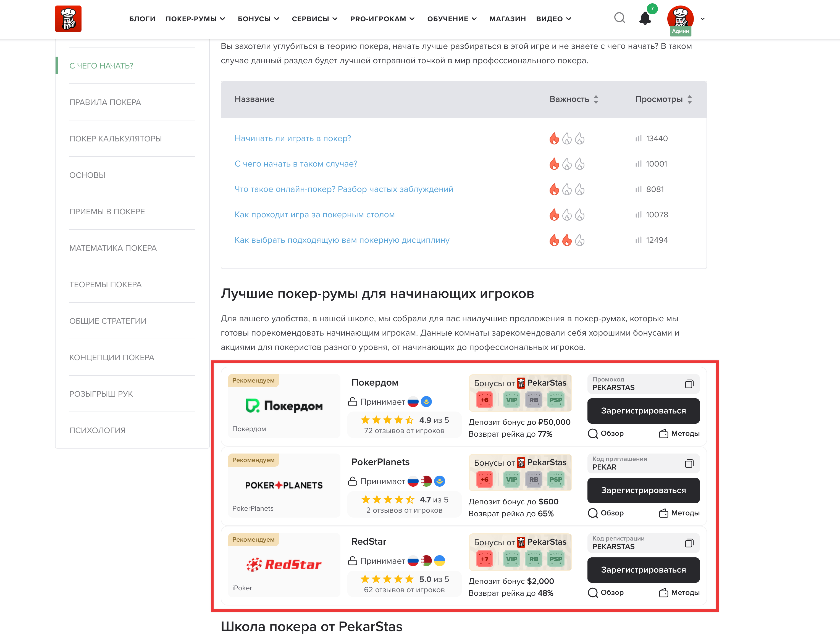Open the search magnifier icon
Image resolution: width=840 pixels, height=643 pixels.
tap(619, 18)
